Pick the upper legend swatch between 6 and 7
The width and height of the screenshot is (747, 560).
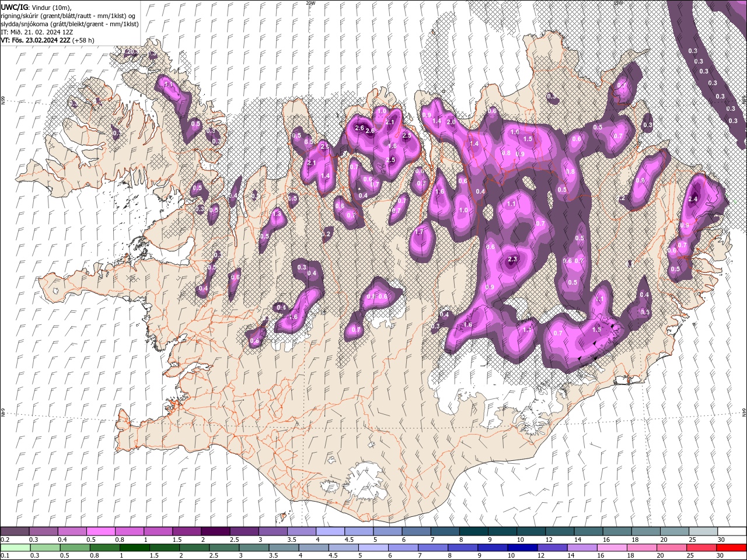coord(416,531)
